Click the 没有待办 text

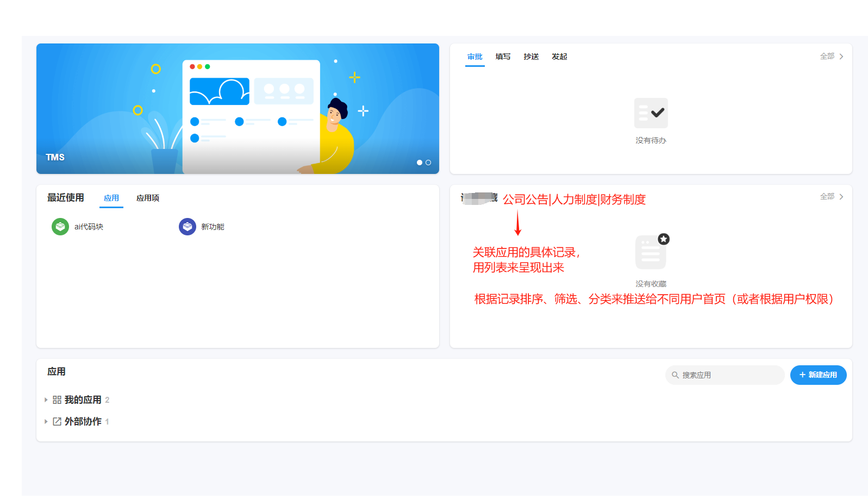click(x=651, y=140)
